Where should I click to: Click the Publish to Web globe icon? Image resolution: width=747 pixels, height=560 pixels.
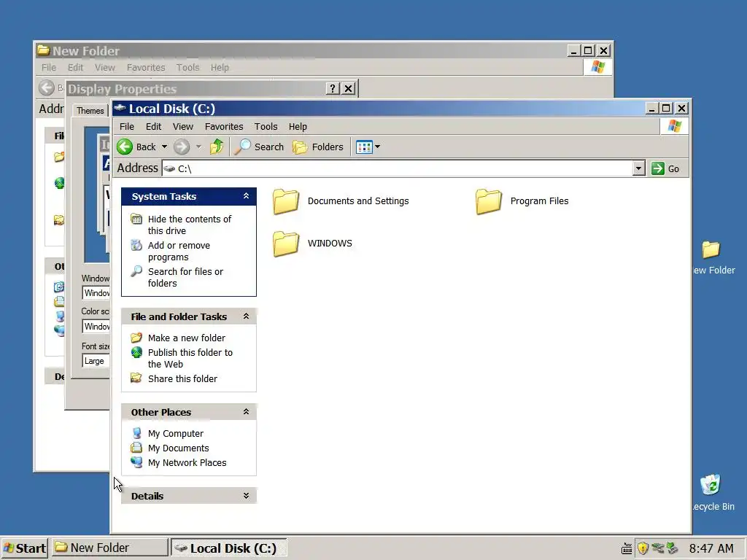[136, 352]
